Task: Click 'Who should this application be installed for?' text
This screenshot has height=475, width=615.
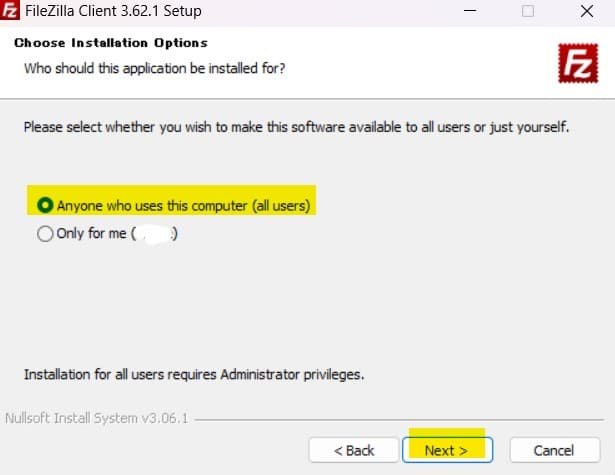Action: point(155,68)
